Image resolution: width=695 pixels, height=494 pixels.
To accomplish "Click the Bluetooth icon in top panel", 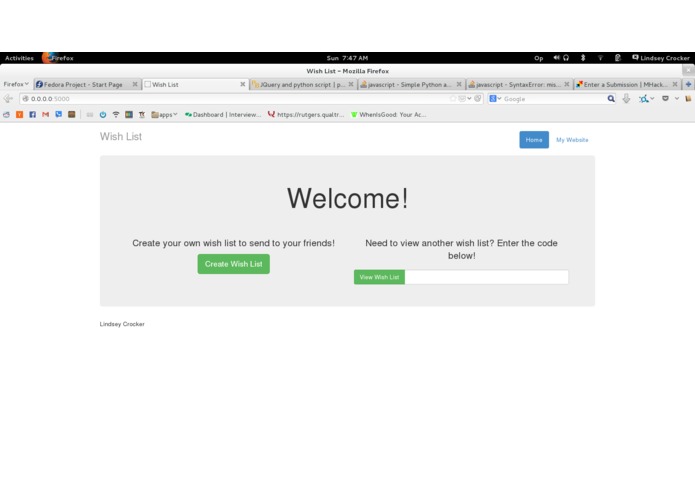I will (583, 58).
